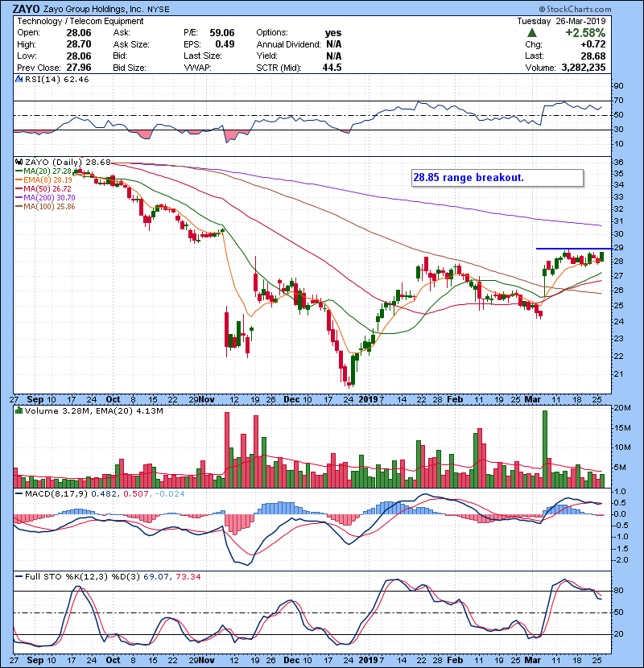The width and height of the screenshot is (644, 668).
Task: Click the 28.85 range breakout annotation box
Action: (497, 178)
